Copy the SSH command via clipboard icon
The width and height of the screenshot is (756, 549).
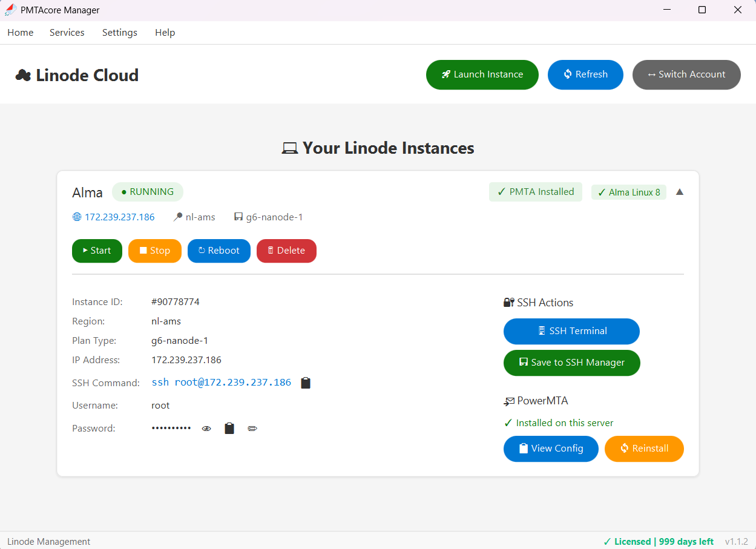pos(306,382)
